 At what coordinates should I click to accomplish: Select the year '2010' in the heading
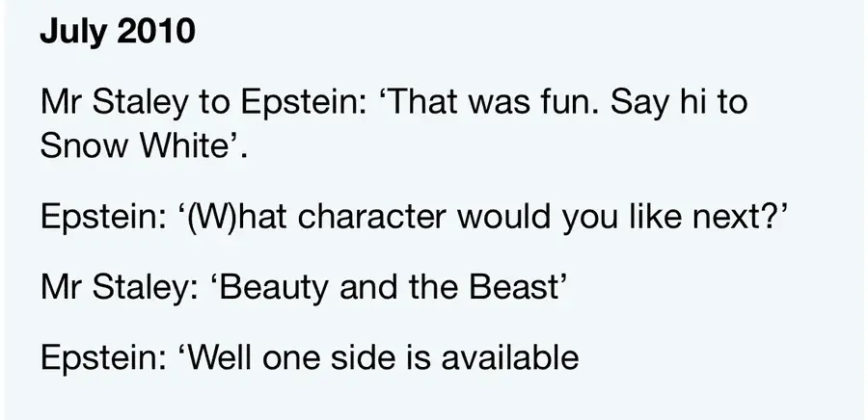coord(154,31)
